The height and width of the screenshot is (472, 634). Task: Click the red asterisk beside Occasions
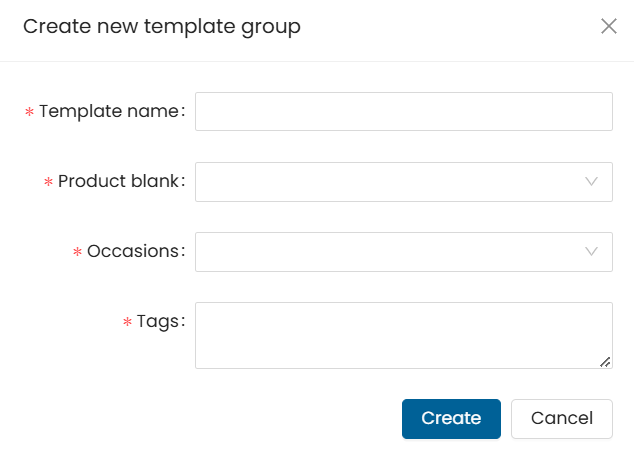tap(77, 253)
